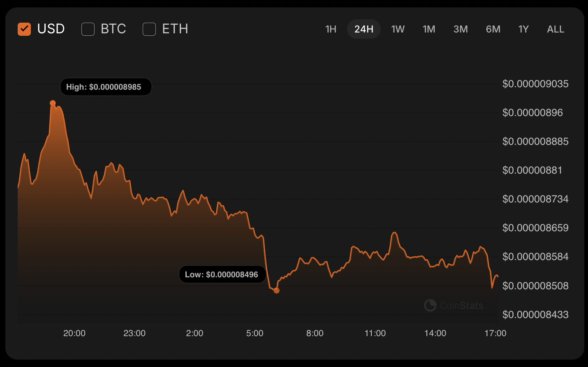
Task: Switch to the 1H time range
Action: click(331, 29)
